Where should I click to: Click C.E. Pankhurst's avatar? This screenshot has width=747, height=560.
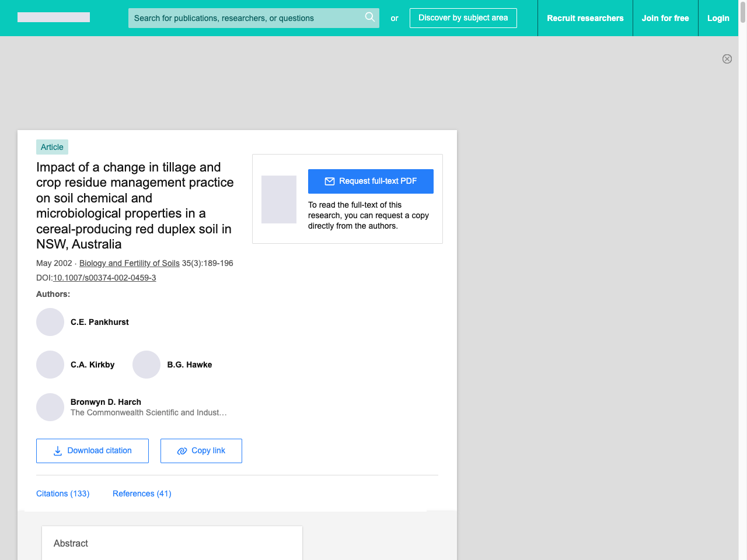coord(50,322)
